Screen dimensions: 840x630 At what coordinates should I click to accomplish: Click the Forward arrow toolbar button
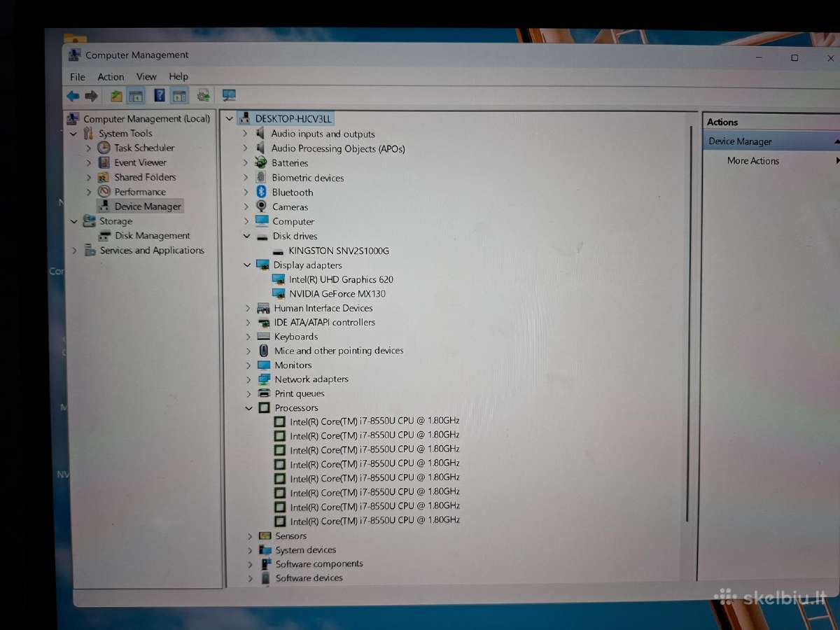pos(91,96)
